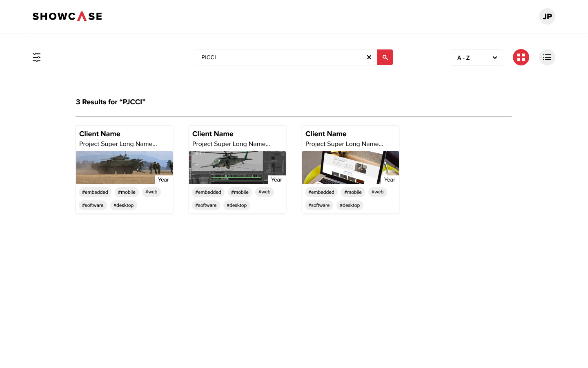
Task: Select #embedded tag on laptop card
Action: [321, 192]
